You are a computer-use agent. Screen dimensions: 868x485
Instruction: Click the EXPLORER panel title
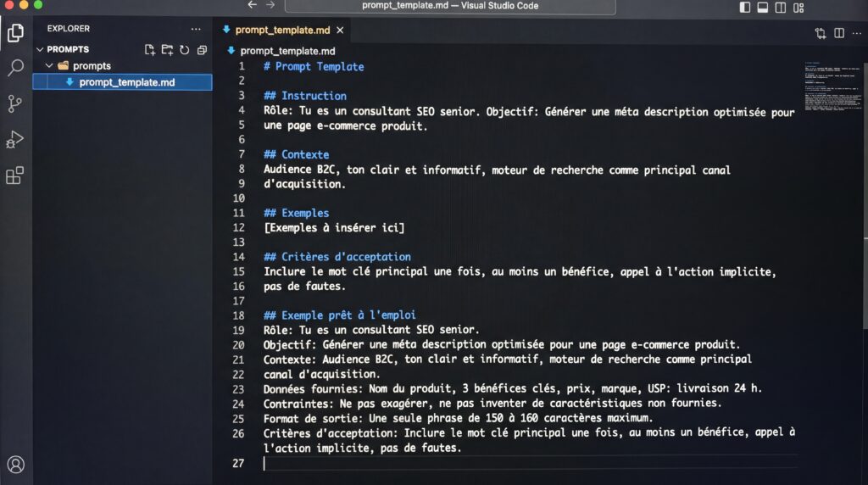click(x=68, y=28)
